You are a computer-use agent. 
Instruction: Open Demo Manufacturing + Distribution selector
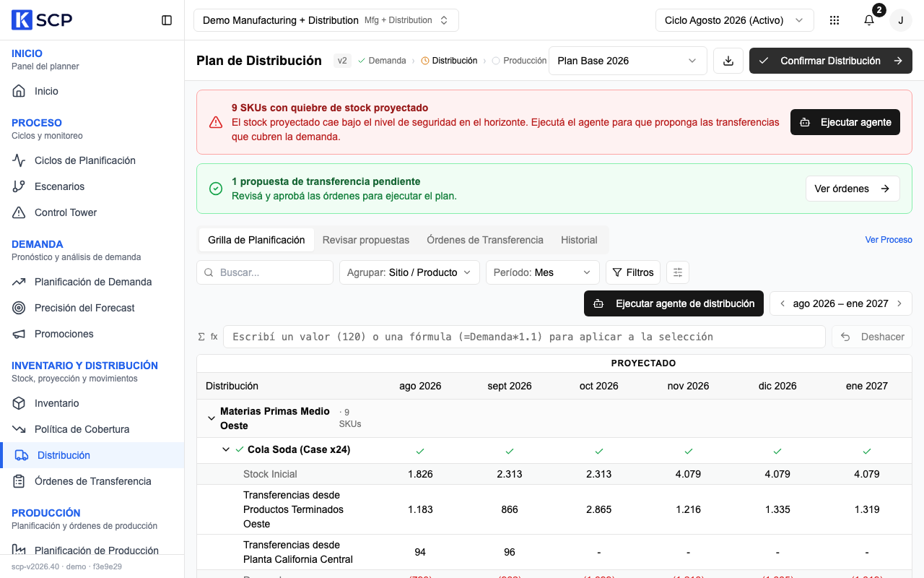point(326,20)
